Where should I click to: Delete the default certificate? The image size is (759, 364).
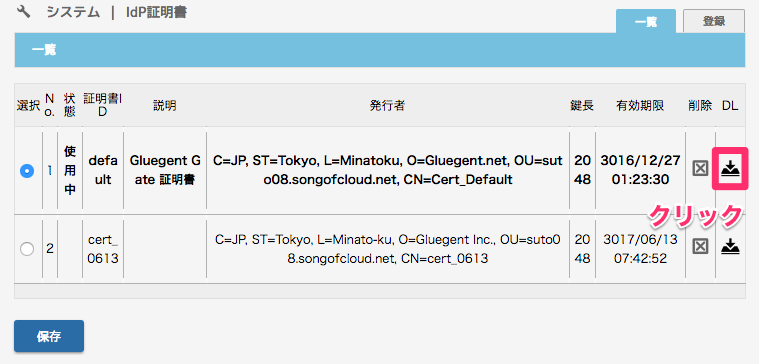(700, 168)
